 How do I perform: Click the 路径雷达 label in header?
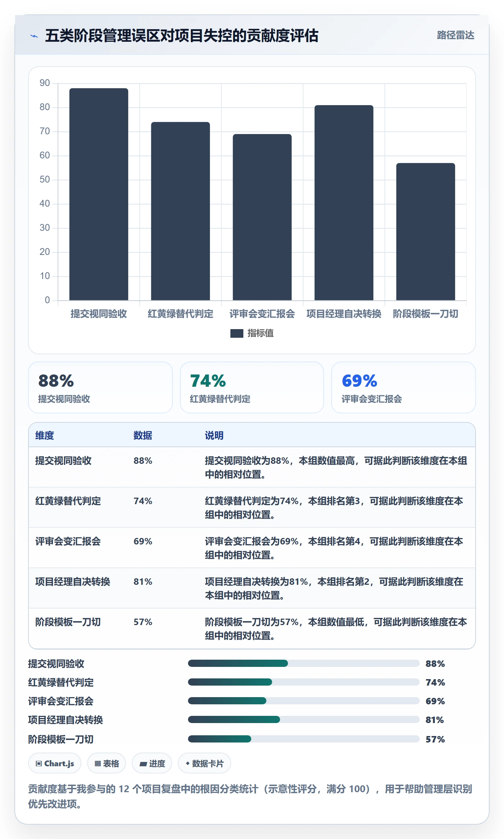click(455, 35)
